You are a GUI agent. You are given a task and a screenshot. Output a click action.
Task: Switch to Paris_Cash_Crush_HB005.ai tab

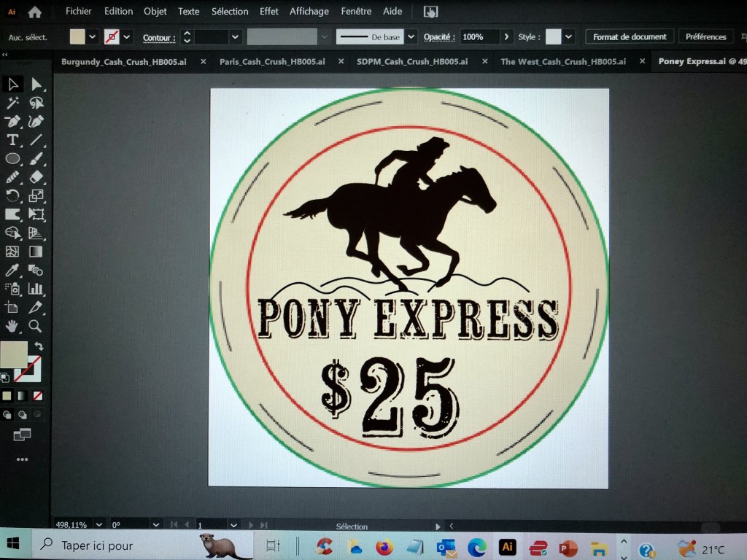[x=272, y=61]
